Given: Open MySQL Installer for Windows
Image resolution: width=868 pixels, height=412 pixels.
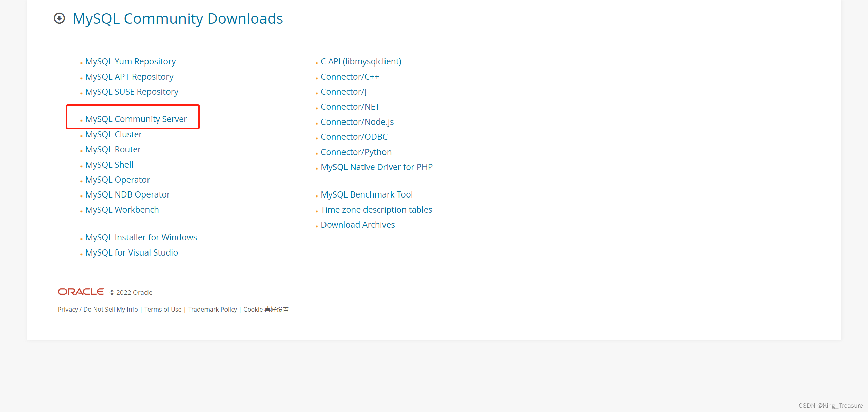Looking at the screenshot, I should click(x=141, y=237).
